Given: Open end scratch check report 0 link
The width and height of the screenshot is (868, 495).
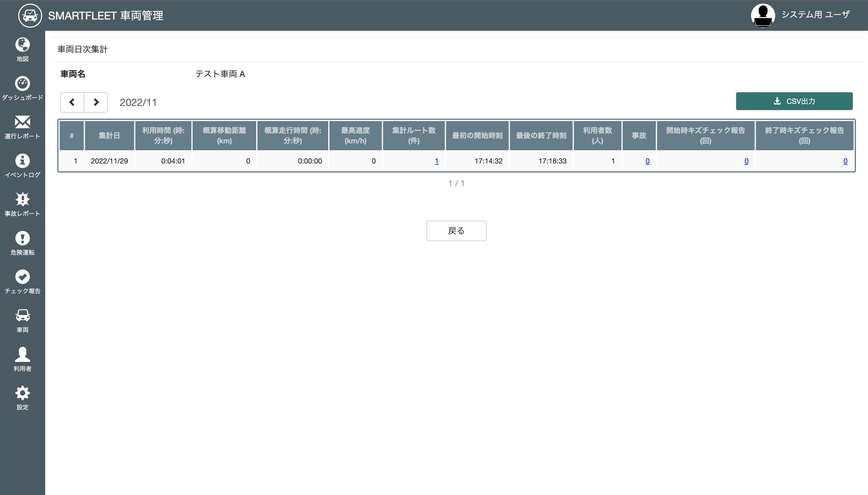Looking at the screenshot, I should 845,161.
